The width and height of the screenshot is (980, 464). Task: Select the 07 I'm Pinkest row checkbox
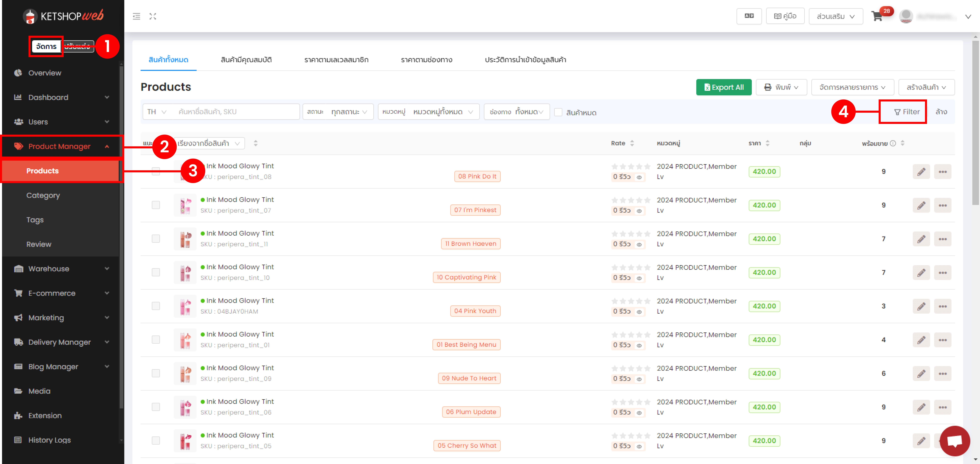point(156,205)
